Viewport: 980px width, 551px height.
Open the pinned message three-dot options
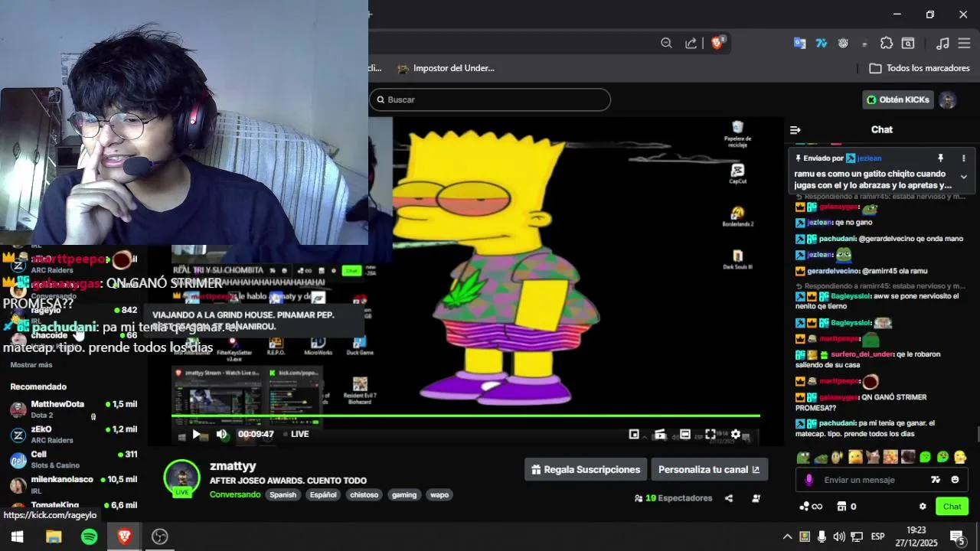pyautogui.click(x=963, y=158)
